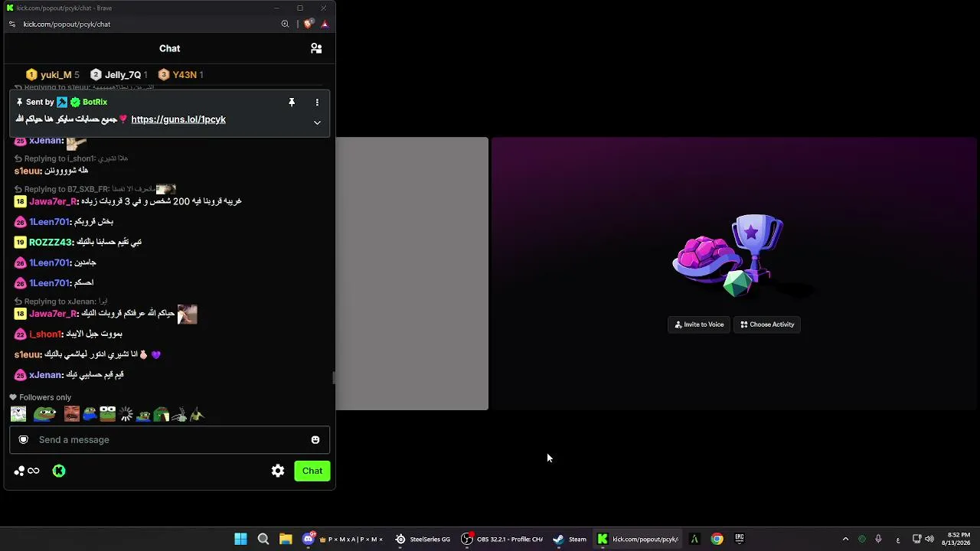The image size is (980, 551).
Task: Click the badge icon inside the message box
Action: pyautogui.click(x=24, y=439)
